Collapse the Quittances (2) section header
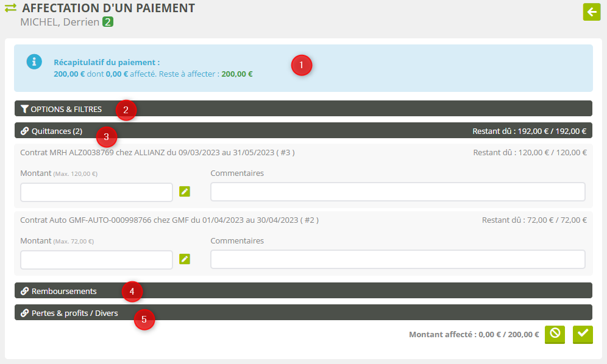Viewport: 607px width, 364px height. pos(56,131)
